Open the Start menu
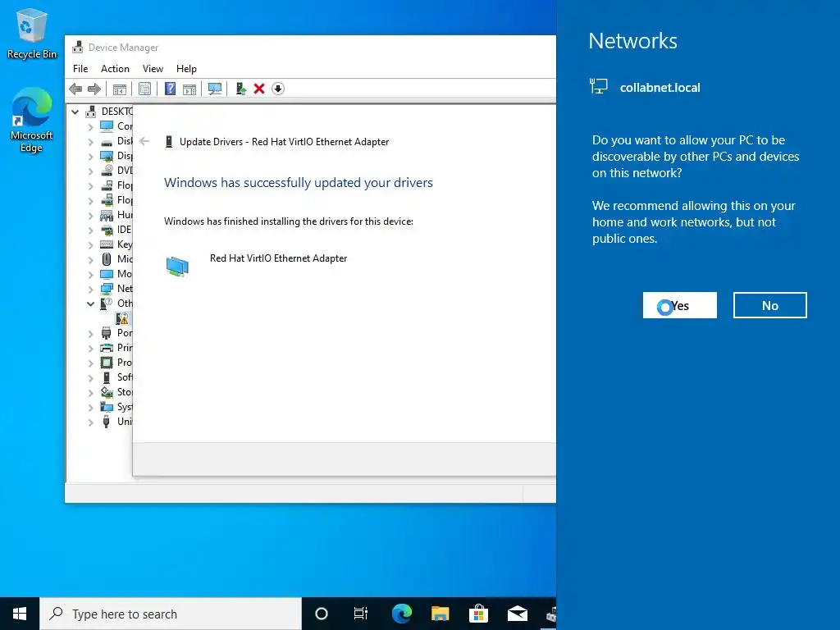The width and height of the screenshot is (840, 630). click(20, 614)
